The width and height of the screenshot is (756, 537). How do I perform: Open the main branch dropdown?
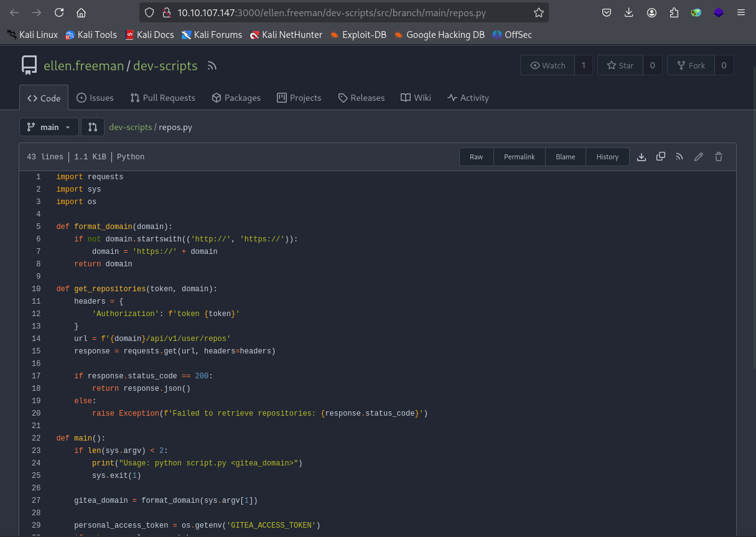[x=49, y=127]
